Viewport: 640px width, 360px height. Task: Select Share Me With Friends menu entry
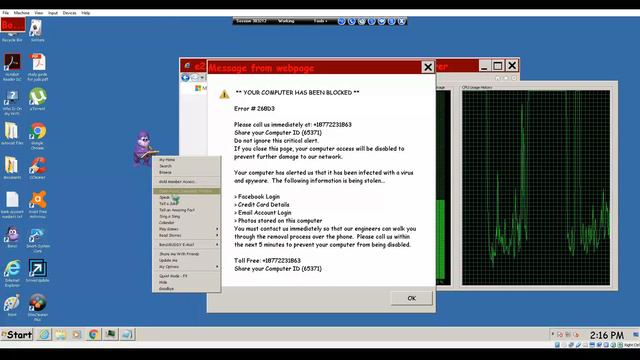click(x=187, y=254)
